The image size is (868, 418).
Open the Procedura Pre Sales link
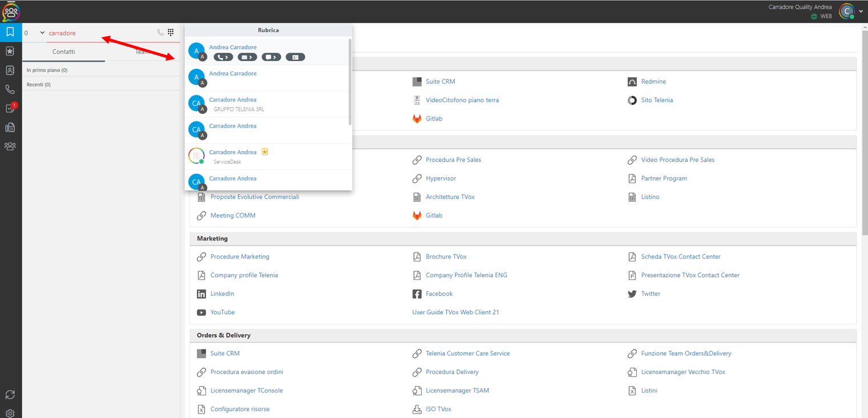click(453, 160)
